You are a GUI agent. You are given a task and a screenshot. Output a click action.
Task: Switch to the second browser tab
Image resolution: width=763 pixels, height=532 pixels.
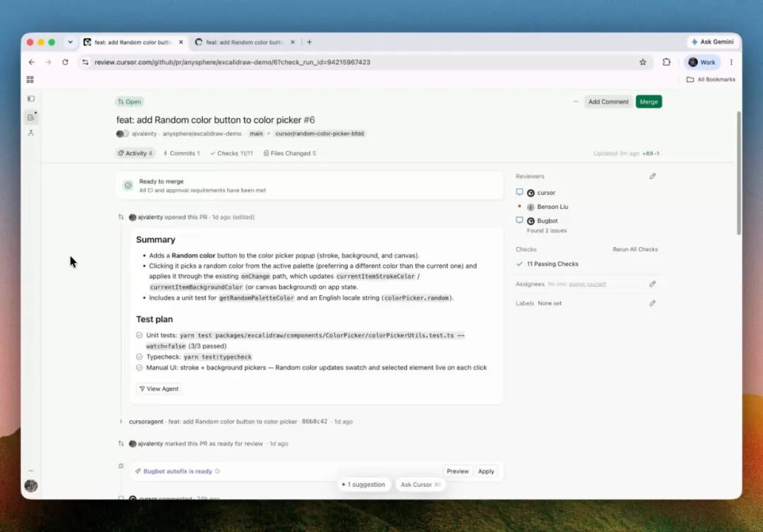[244, 42]
